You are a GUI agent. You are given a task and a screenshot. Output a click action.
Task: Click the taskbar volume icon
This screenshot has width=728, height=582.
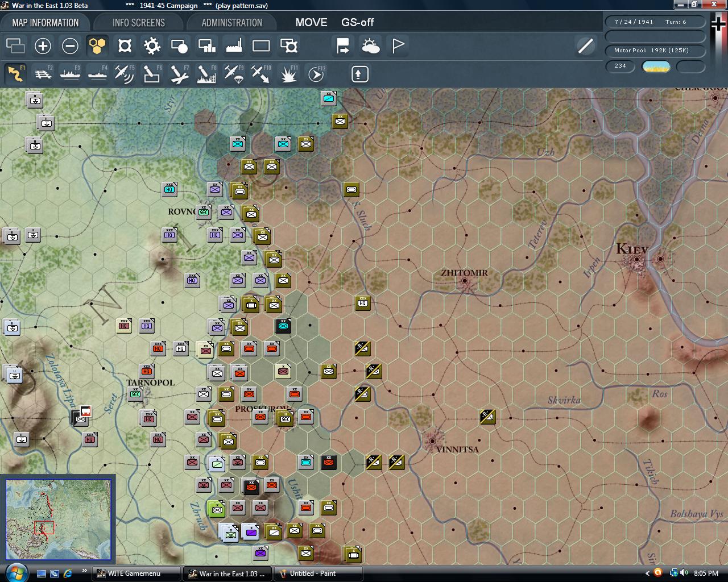684,573
